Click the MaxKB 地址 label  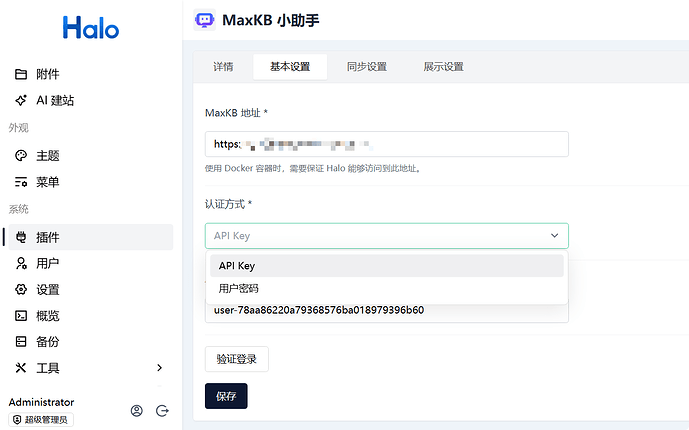(236, 113)
